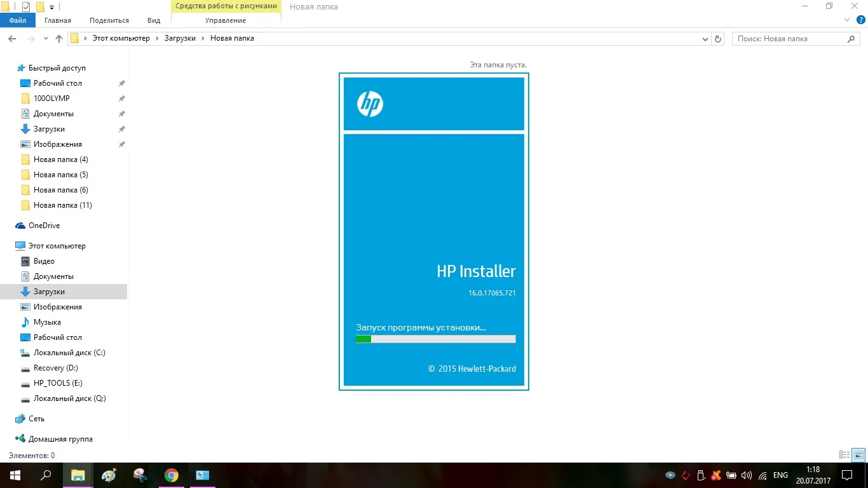The width and height of the screenshot is (868, 488).
Task: Open the Управление picture tools tab
Action: click(226, 20)
